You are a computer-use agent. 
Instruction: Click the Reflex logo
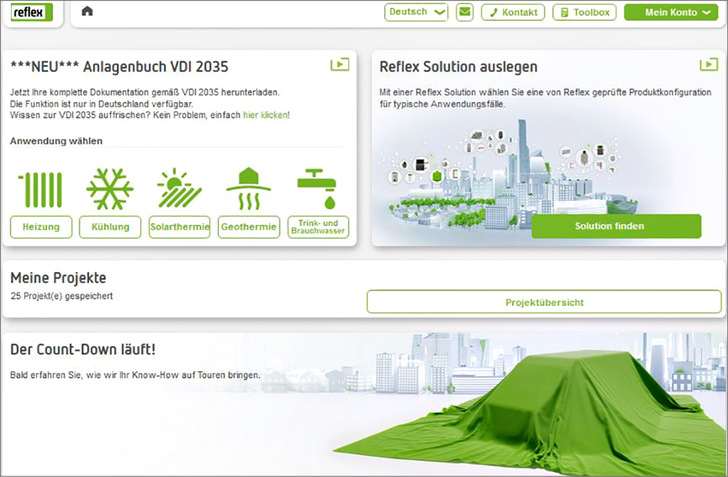[x=32, y=12]
